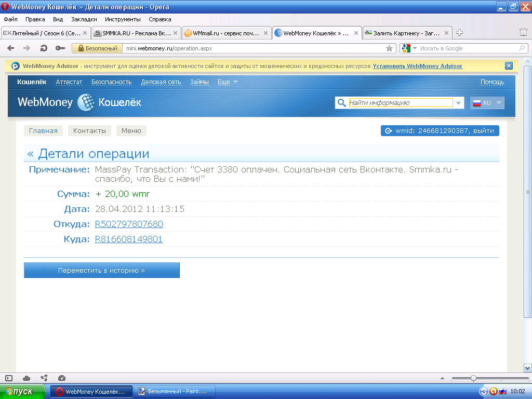Adjust the page zoom slider
This screenshot has width=532, height=399.
click(x=473, y=378)
